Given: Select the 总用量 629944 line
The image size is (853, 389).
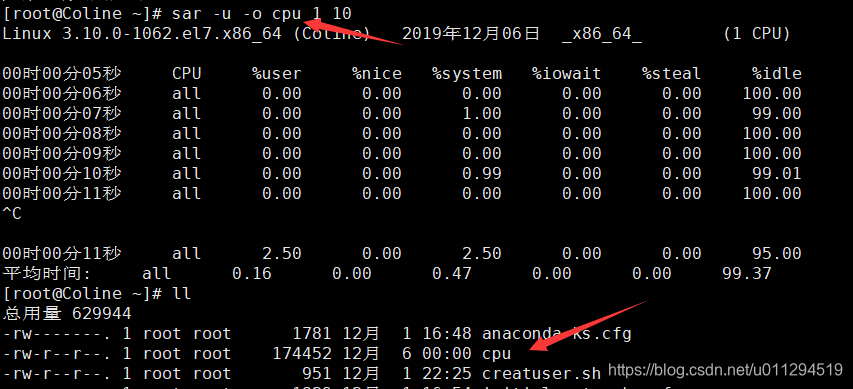Looking at the screenshot, I should tap(67, 313).
